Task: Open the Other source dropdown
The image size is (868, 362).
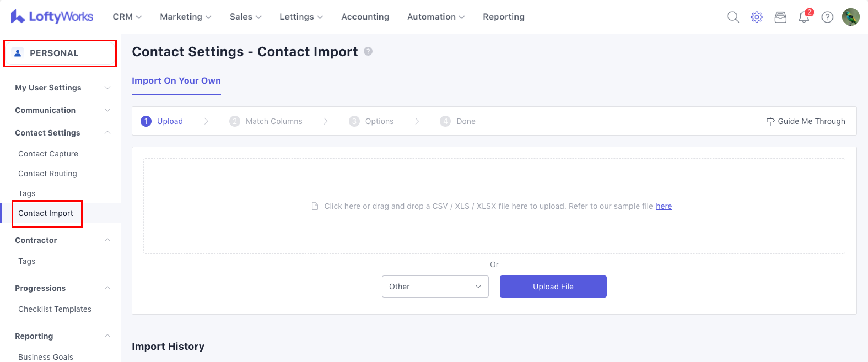Action: click(x=435, y=287)
